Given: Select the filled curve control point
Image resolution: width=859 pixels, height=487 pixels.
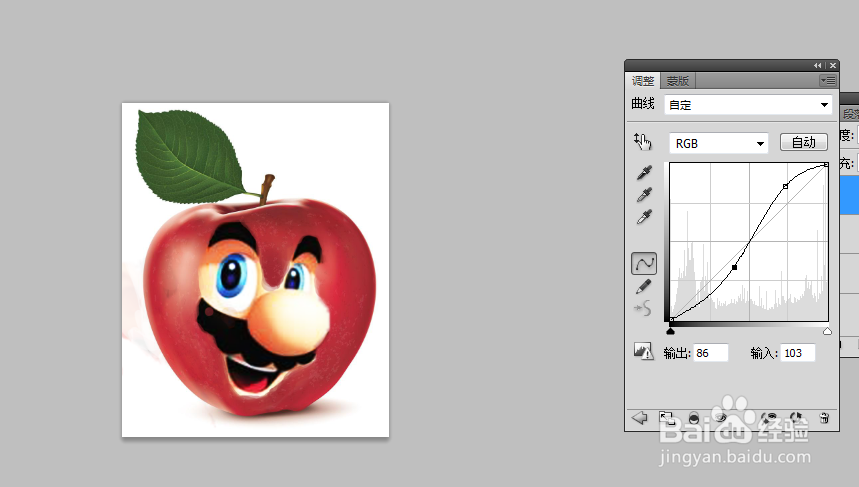Looking at the screenshot, I should pyautogui.click(x=735, y=267).
